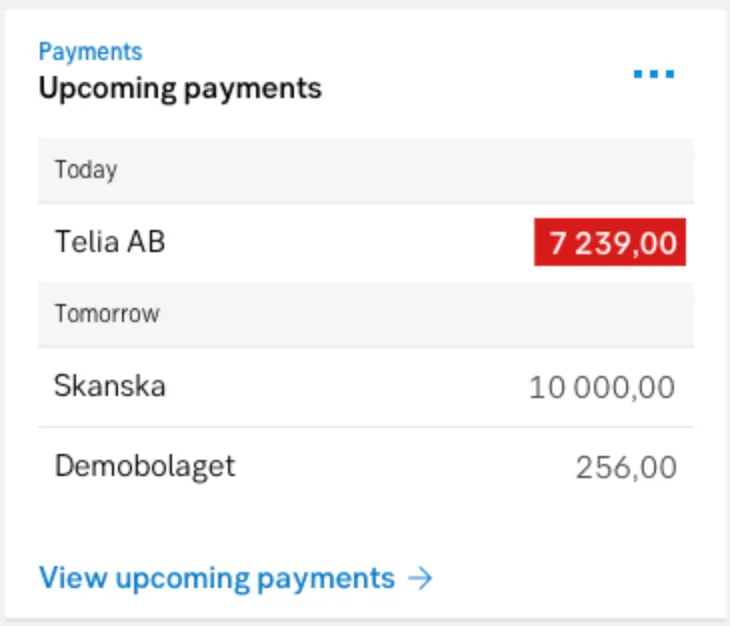
Task: Click the blue Payments category label
Action: [x=90, y=51]
